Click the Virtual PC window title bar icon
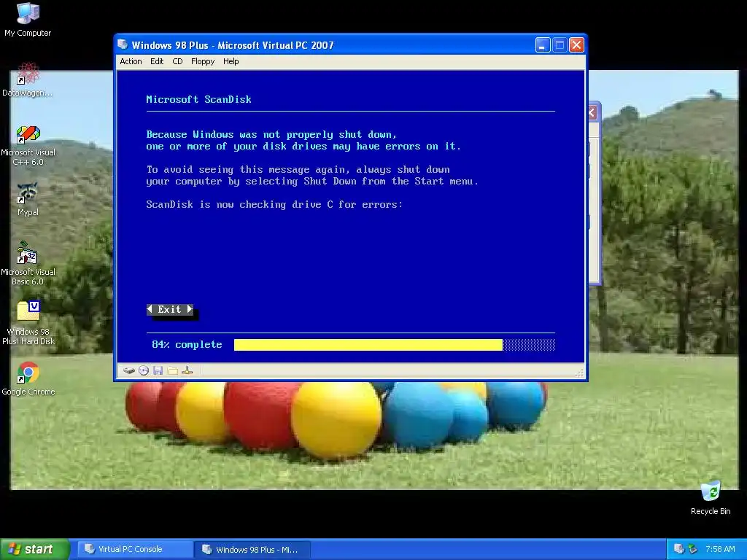The height and width of the screenshot is (560, 747). [x=123, y=44]
